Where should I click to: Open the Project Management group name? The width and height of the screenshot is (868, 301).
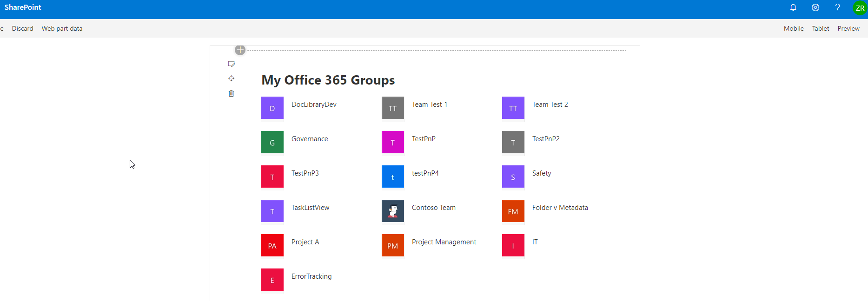pos(444,242)
